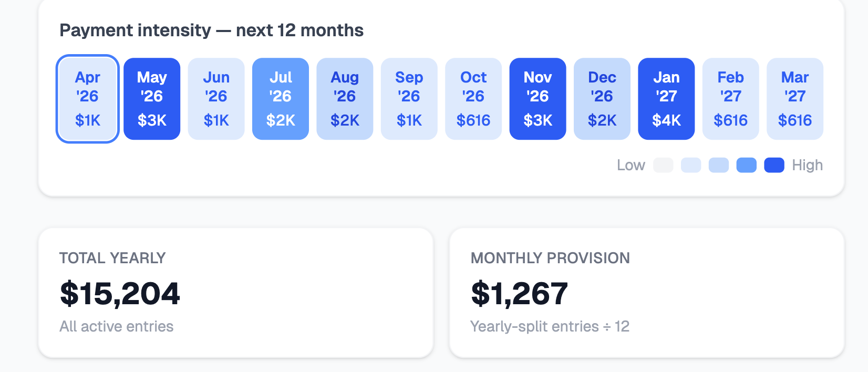This screenshot has width=868, height=372.
Task: Click the middle swatch of the legend scale
Action: tap(719, 165)
